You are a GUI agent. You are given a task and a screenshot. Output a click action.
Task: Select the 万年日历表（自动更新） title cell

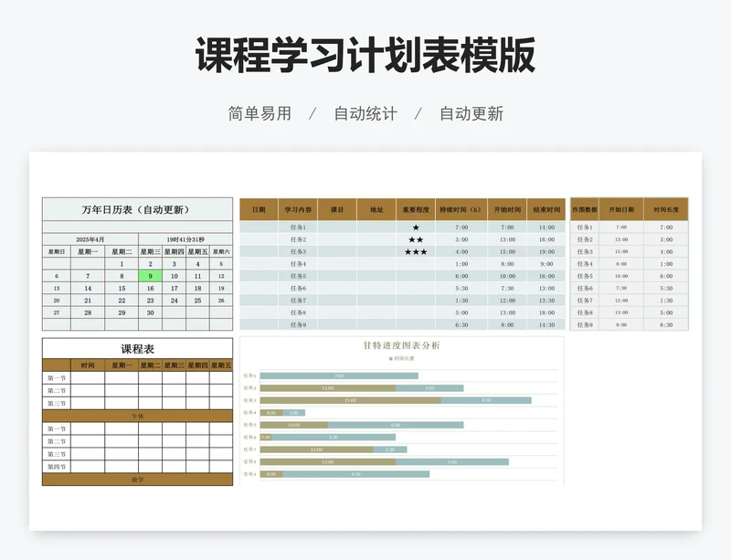pyautogui.click(x=138, y=210)
